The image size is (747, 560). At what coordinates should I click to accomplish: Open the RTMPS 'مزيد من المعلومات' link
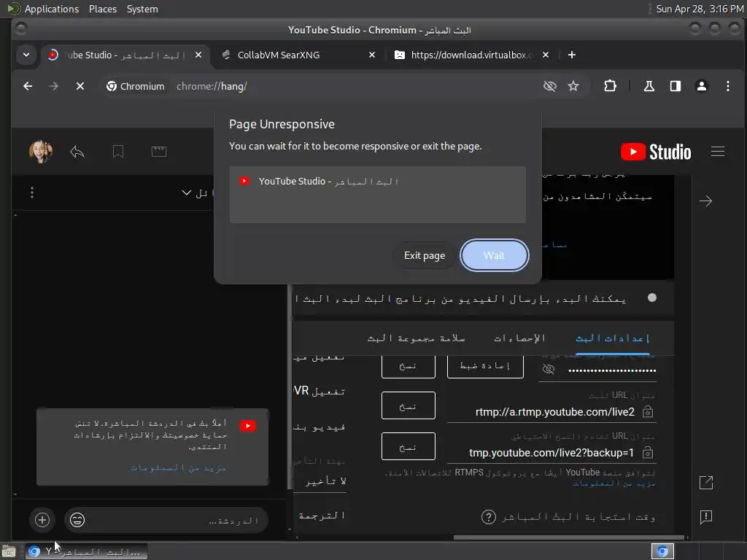[614, 483]
